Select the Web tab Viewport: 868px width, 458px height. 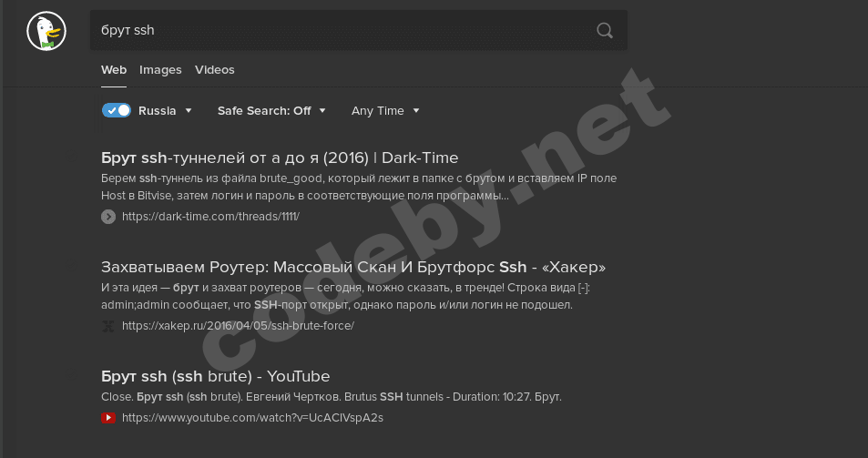point(114,70)
